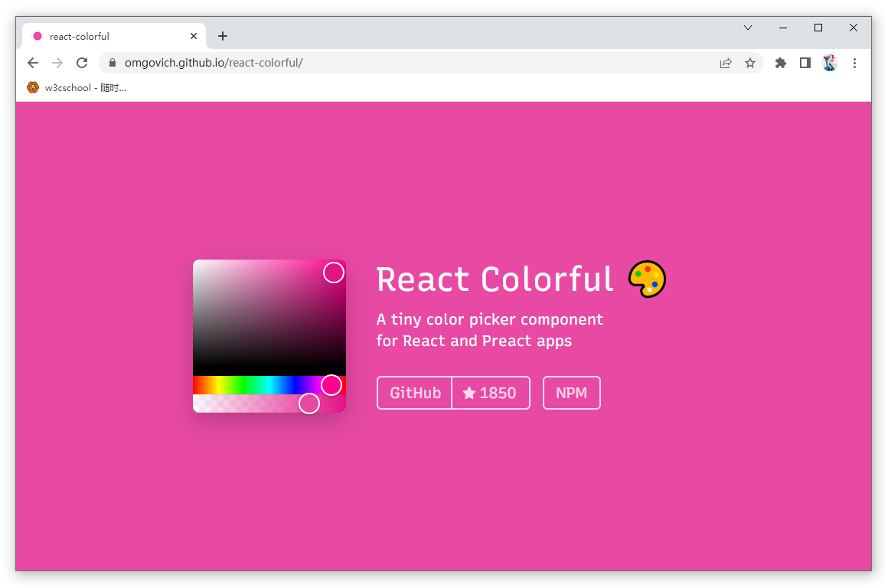This screenshot has width=888, height=588.
Task: Click the 1850 stars button
Action: [491, 393]
